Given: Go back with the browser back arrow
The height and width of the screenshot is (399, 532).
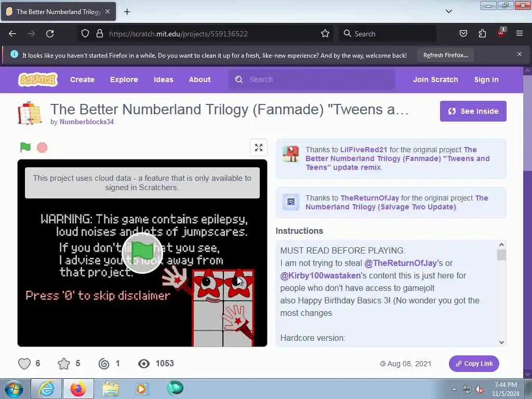Looking at the screenshot, I should (x=12, y=34).
